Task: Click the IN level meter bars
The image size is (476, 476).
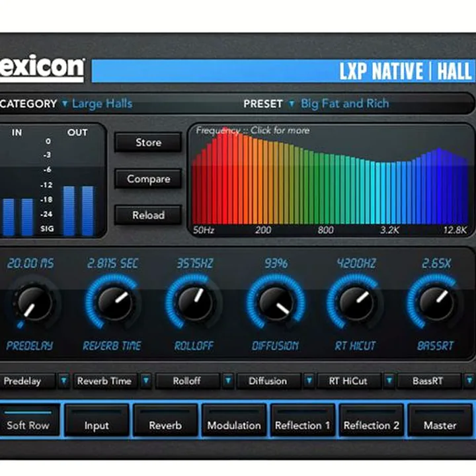Action: tap(18, 217)
